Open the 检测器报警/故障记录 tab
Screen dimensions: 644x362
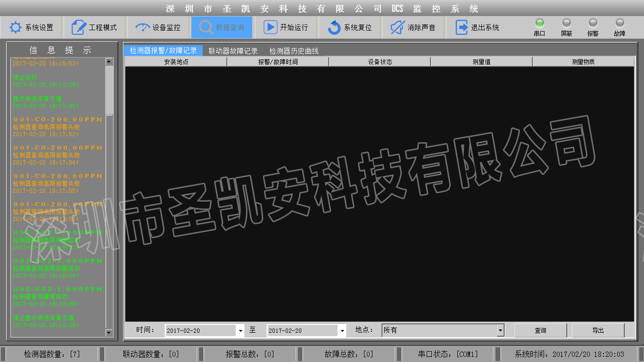coord(164,51)
